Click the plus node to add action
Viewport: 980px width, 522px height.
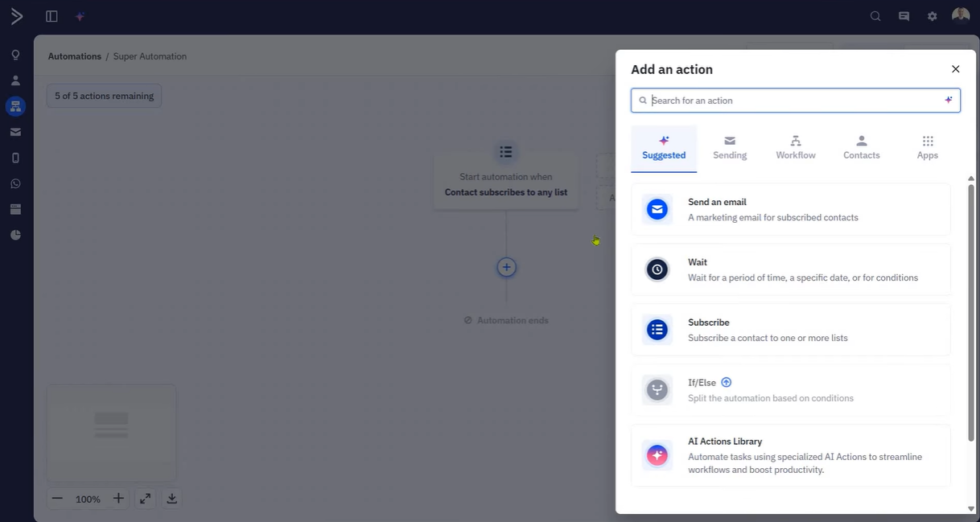pos(506,267)
